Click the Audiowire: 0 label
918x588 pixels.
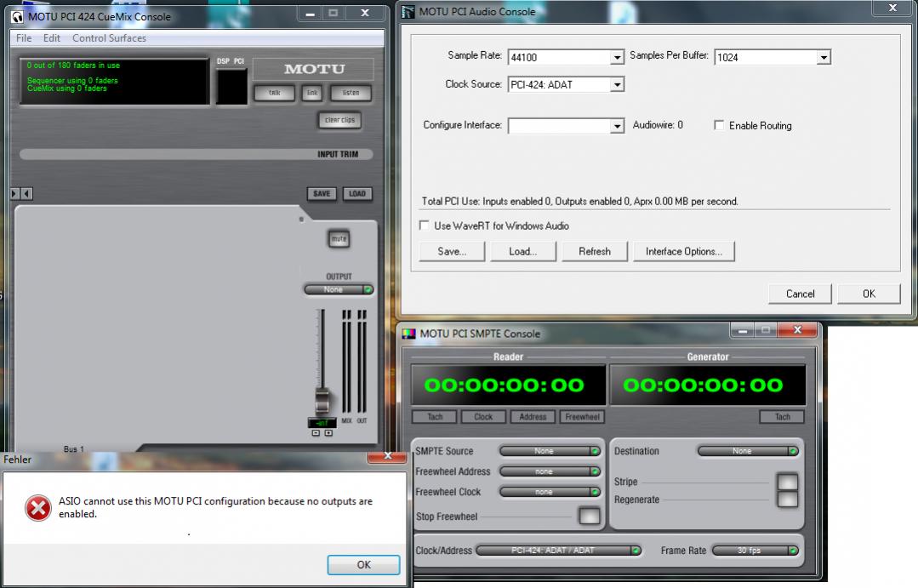click(658, 125)
